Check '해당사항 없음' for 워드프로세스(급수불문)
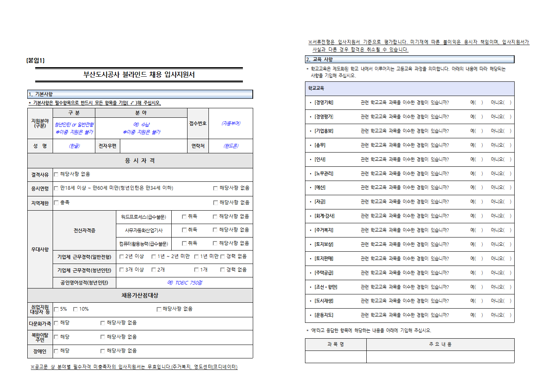555x392 pixels. [215, 217]
